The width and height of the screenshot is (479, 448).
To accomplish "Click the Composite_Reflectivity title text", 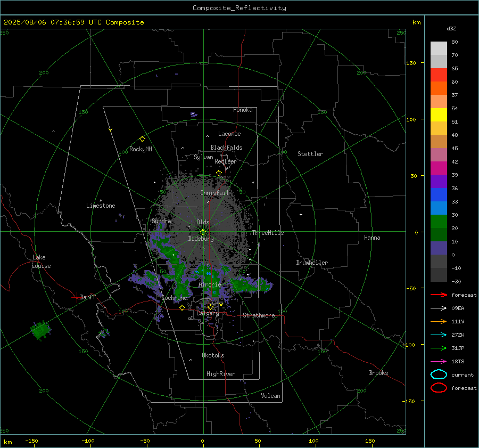I will (240, 8).
